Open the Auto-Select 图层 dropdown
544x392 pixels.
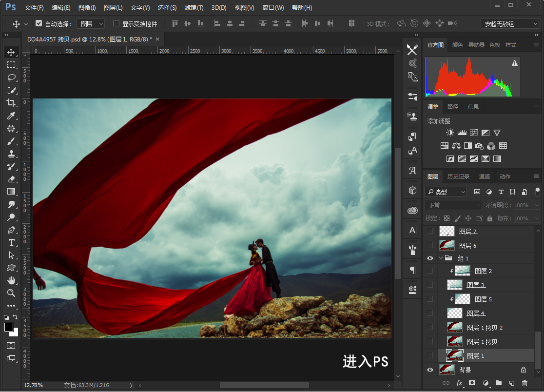(90, 23)
